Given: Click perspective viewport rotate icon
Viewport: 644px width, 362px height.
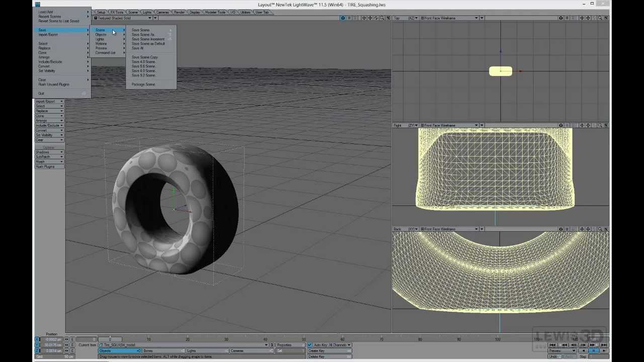Looking at the screenshot, I should 376,18.
